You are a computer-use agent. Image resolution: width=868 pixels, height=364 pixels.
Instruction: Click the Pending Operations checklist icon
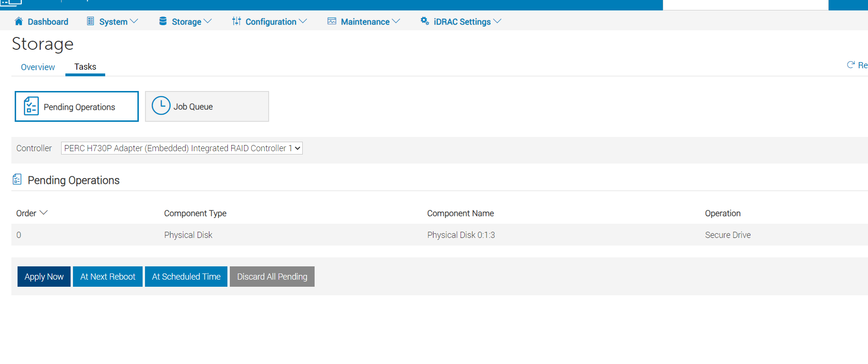pyautogui.click(x=31, y=106)
